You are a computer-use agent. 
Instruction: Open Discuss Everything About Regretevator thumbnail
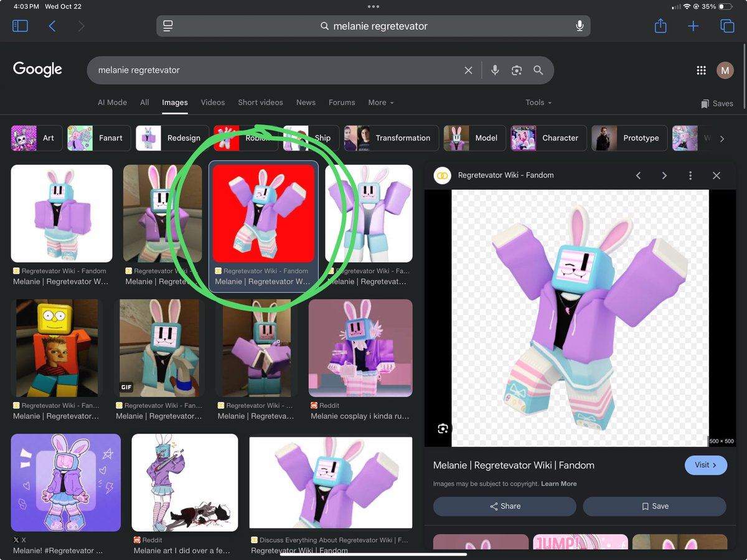pyautogui.click(x=331, y=483)
